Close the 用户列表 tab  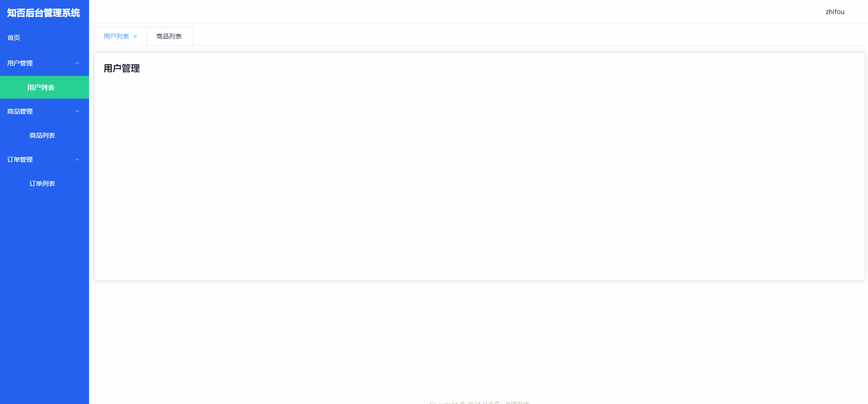click(135, 36)
